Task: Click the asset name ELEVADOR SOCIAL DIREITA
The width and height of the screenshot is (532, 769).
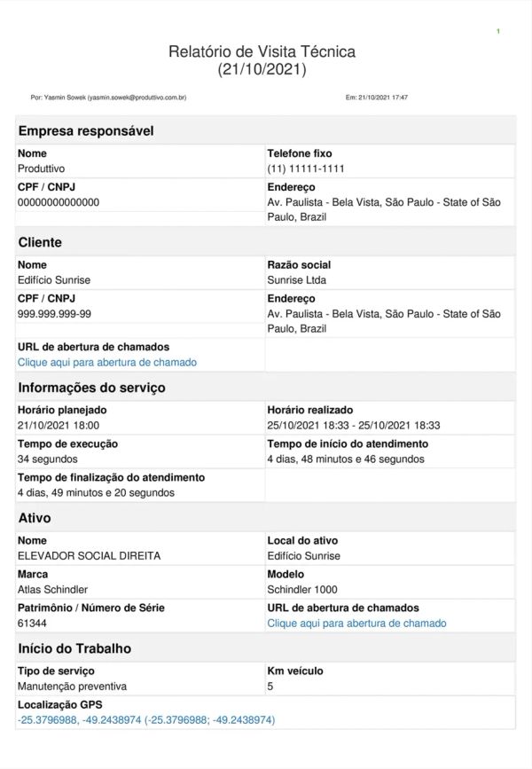Action: point(90,556)
